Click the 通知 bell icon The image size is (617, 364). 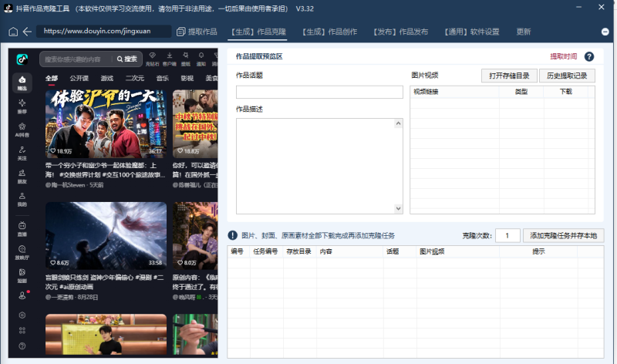pos(201,59)
